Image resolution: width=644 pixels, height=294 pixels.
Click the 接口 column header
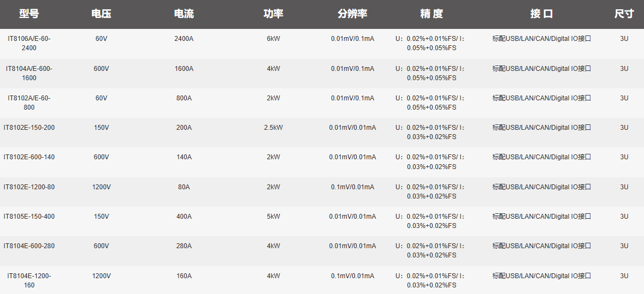[541, 14]
